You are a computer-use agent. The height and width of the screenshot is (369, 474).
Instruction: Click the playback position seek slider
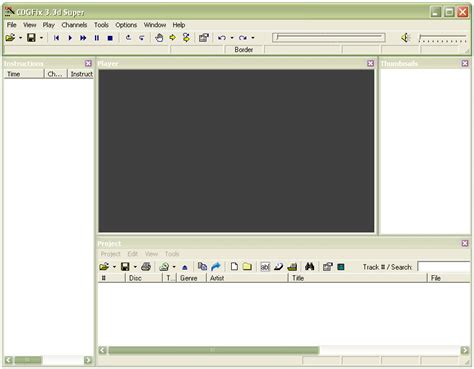329,37
